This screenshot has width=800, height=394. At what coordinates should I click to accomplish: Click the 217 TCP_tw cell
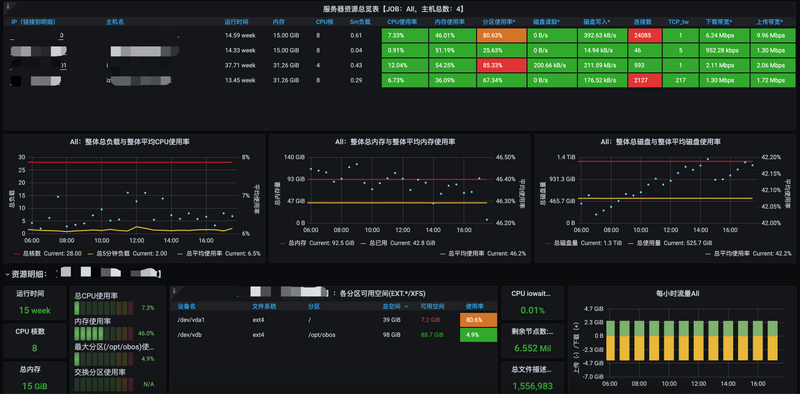(x=680, y=80)
